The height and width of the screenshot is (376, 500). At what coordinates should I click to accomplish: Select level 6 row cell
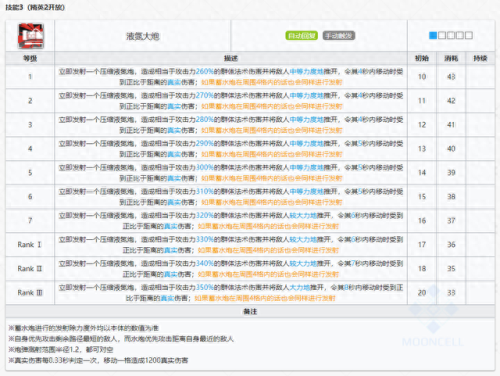pos(30,197)
